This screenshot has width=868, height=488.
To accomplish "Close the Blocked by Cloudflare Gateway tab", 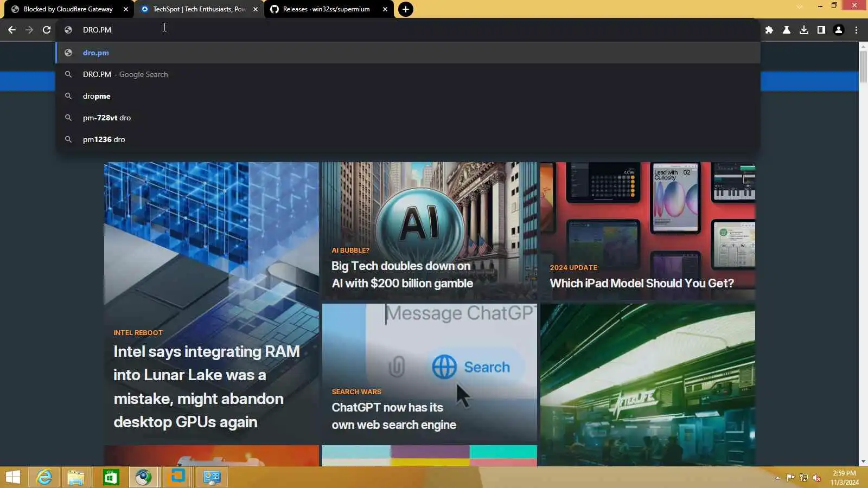I will [126, 9].
